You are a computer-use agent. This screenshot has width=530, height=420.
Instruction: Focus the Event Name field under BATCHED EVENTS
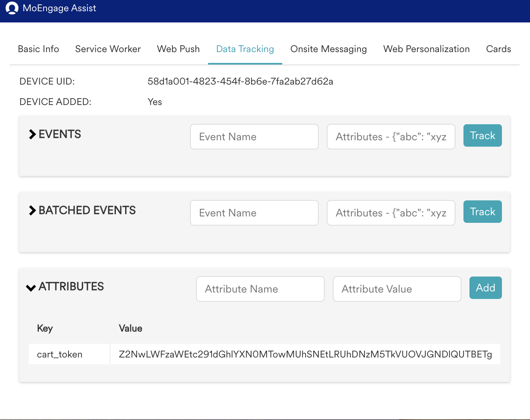[x=254, y=213]
